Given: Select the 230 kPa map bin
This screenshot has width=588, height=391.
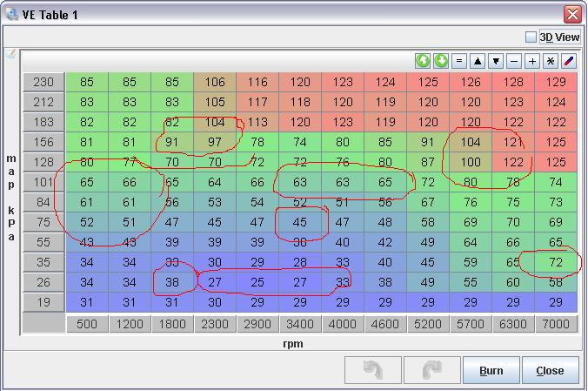Looking at the screenshot, I should tap(43, 82).
